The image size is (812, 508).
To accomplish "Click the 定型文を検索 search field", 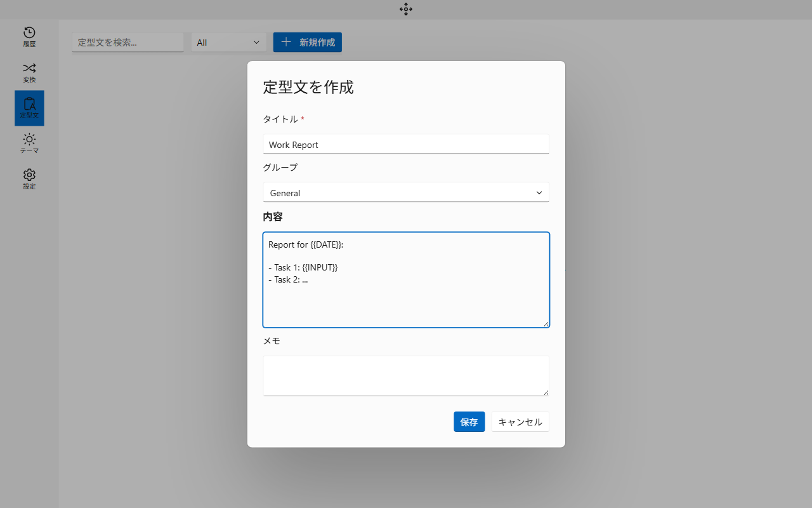I will [128, 42].
